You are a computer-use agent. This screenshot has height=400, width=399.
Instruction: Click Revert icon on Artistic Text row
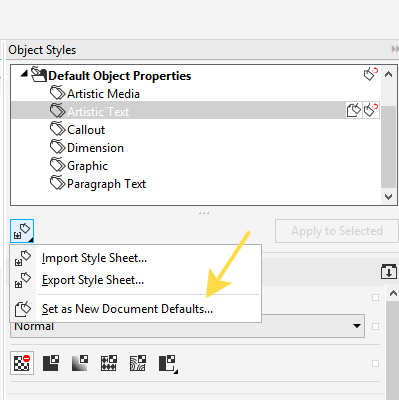click(x=371, y=110)
